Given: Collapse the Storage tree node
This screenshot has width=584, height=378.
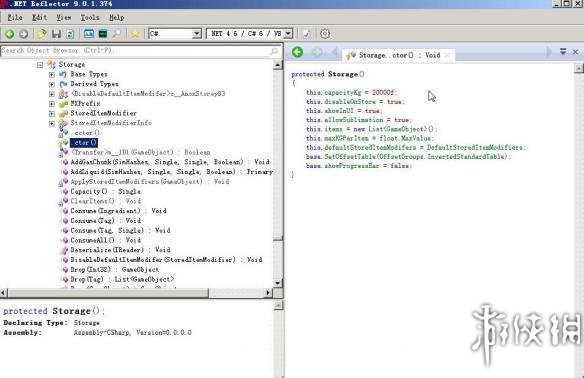Looking at the screenshot, I should (40, 65).
